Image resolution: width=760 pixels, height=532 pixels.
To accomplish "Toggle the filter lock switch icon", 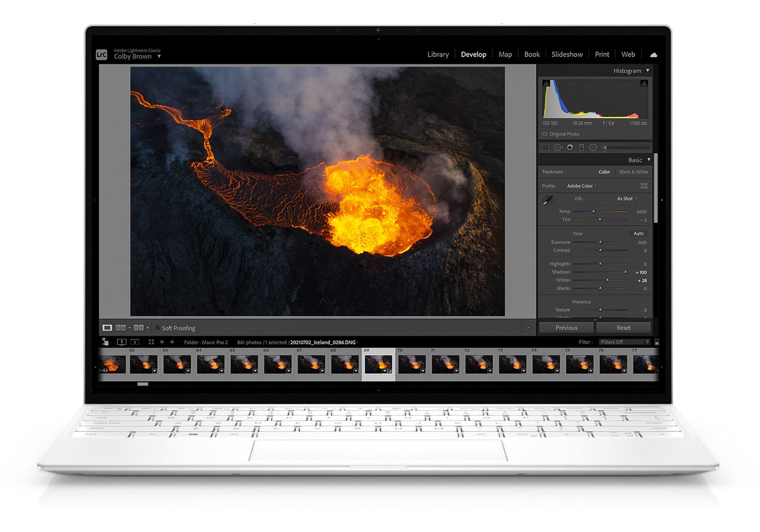I will click(x=656, y=342).
